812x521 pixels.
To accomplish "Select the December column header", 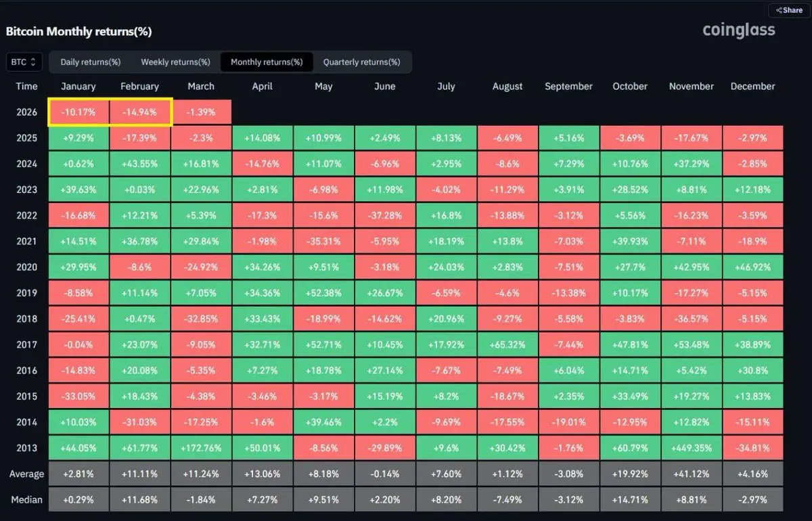I will tap(752, 87).
